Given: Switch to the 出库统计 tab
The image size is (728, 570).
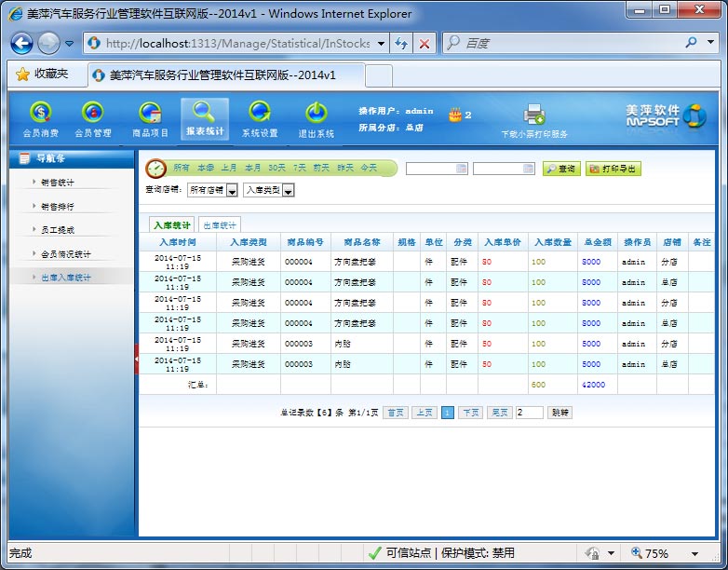Looking at the screenshot, I should (x=220, y=224).
